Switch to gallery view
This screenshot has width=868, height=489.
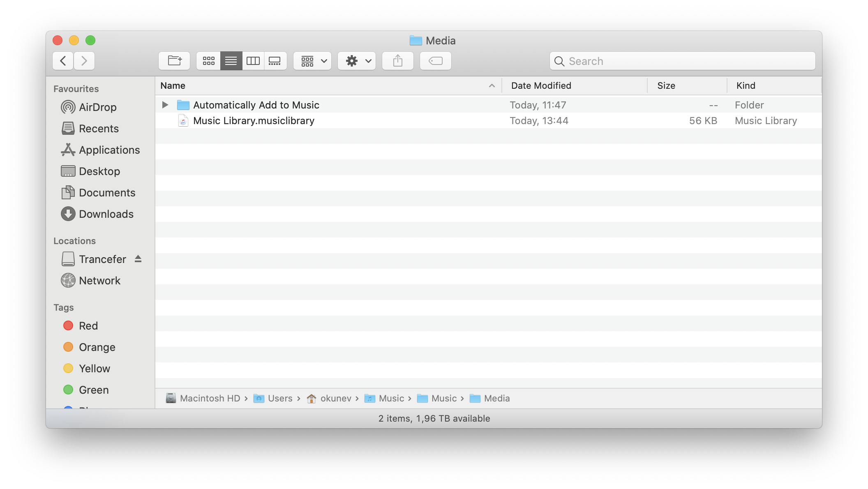point(275,61)
